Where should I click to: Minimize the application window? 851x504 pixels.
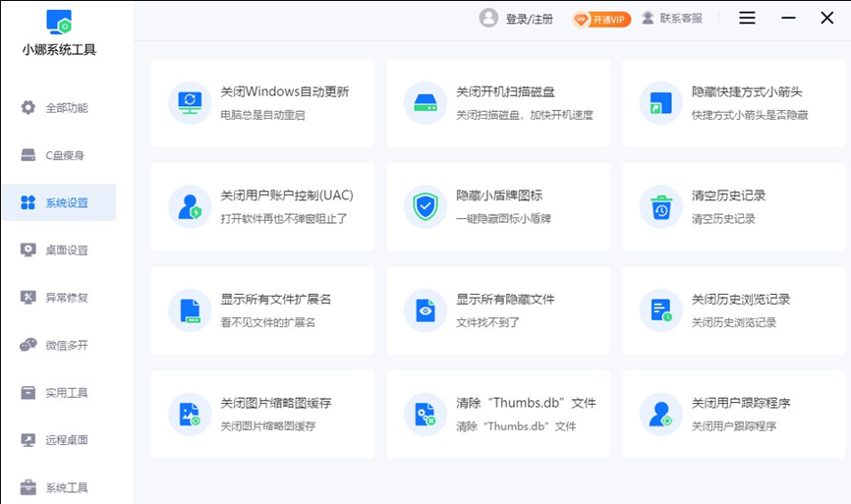tap(788, 18)
